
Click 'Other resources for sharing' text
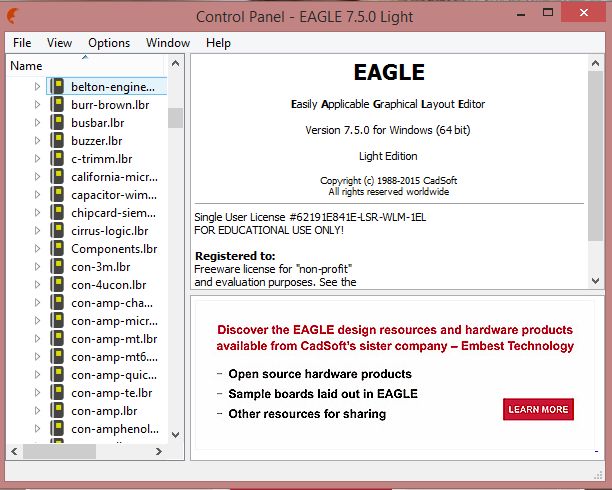coord(307,413)
